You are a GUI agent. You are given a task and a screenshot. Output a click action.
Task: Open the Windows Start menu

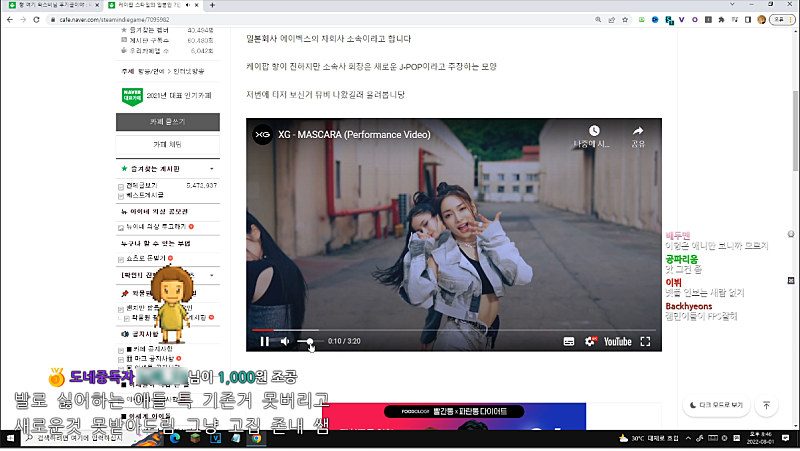(x=10, y=438)
